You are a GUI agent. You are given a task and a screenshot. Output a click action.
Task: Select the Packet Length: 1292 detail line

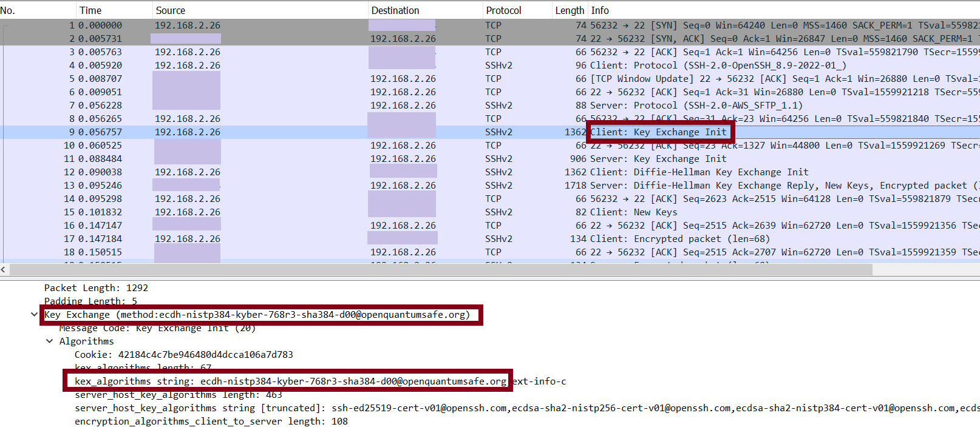[96, 288]
